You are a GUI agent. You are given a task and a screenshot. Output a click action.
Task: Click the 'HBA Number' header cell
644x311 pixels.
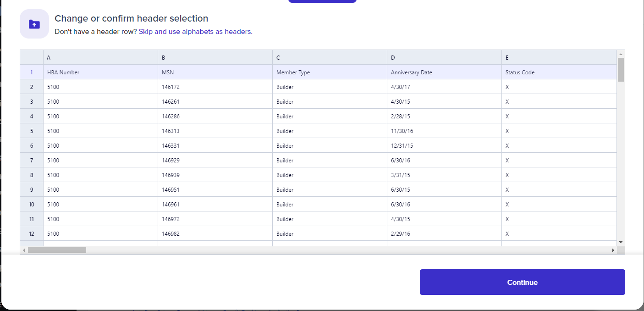(x=100, y=72)
